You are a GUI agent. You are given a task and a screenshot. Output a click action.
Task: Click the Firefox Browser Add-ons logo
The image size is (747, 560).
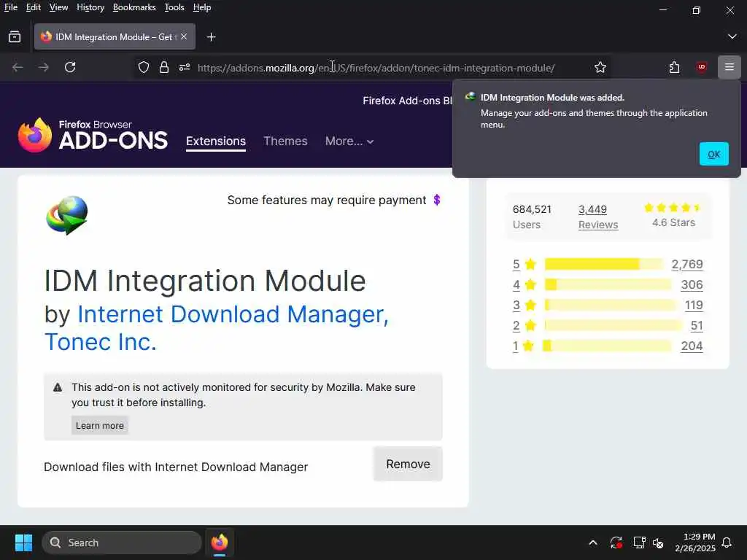click(93, 135)
